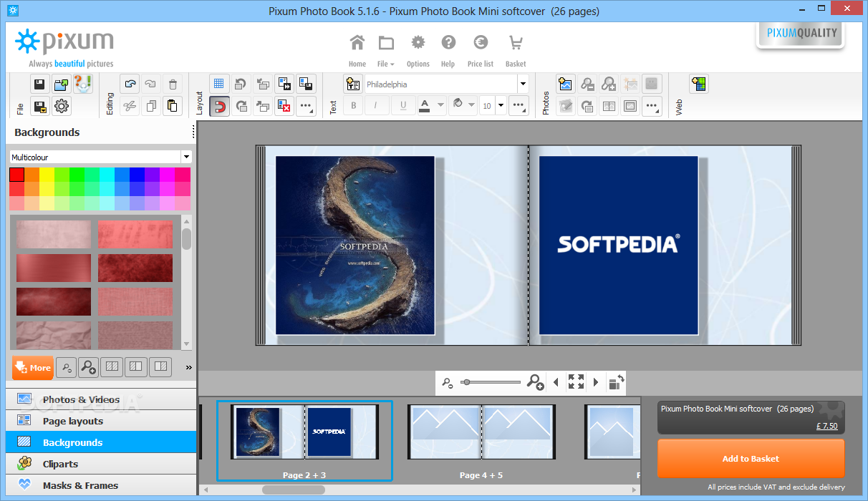Open the export project folder icon

point(62,84)
